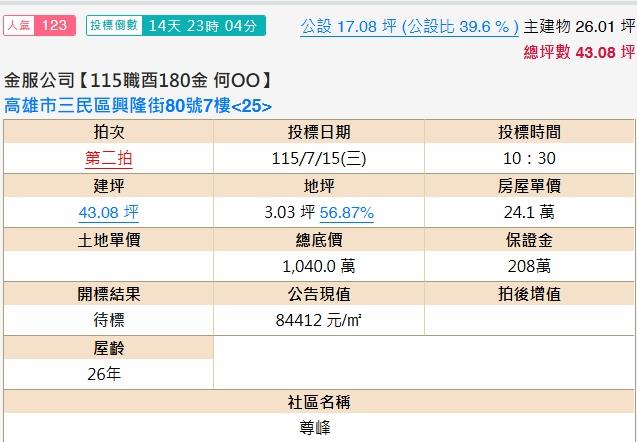Click the bid time 10:30
The image size is (637, 442).
[529, 158]
